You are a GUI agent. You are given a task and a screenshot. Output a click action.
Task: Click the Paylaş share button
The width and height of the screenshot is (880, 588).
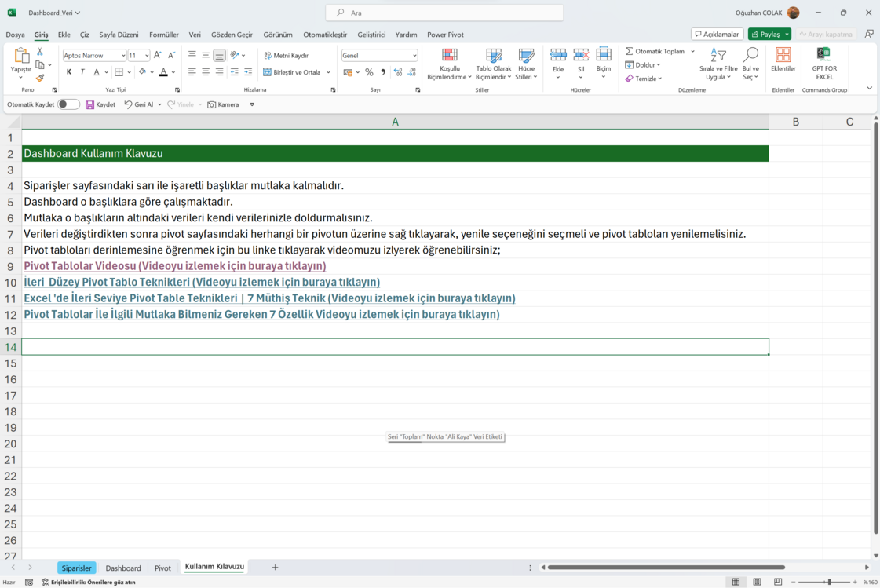[765, 35]
